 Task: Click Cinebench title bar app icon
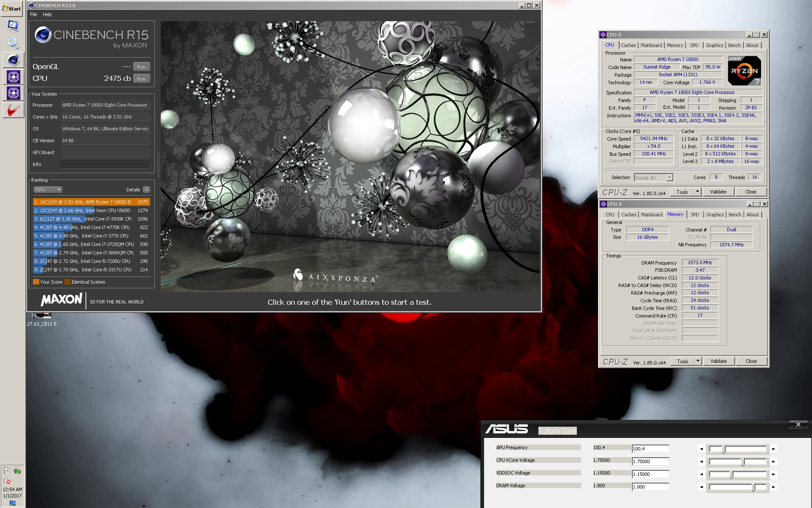click(31, 6)
